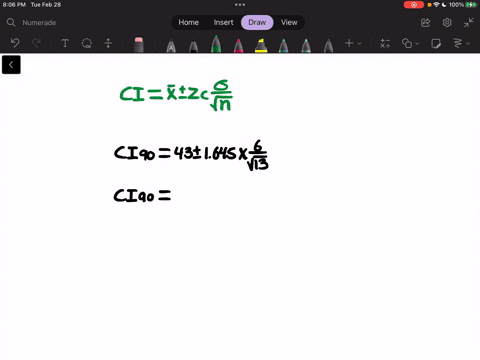
Task: Select the black pen
Action: (193, 46)
